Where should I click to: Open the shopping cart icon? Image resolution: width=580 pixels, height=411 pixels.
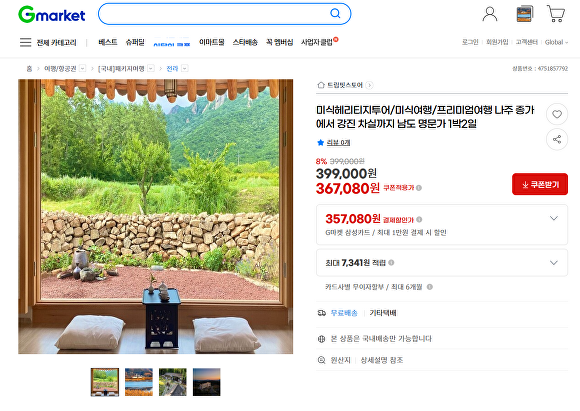click(556, 14)
